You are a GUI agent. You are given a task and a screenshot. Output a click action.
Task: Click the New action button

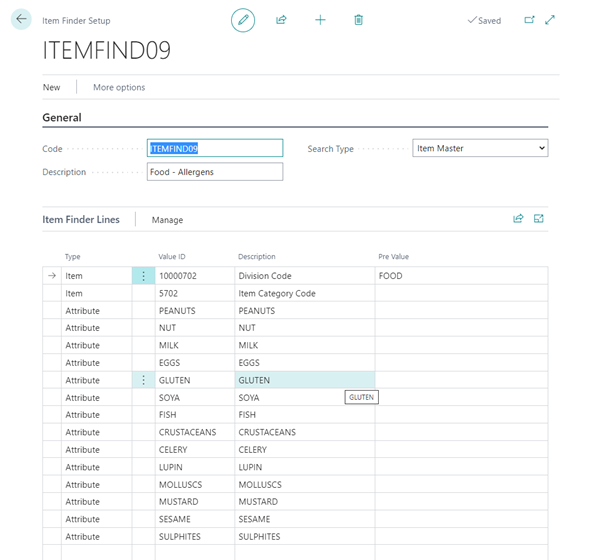51,87
